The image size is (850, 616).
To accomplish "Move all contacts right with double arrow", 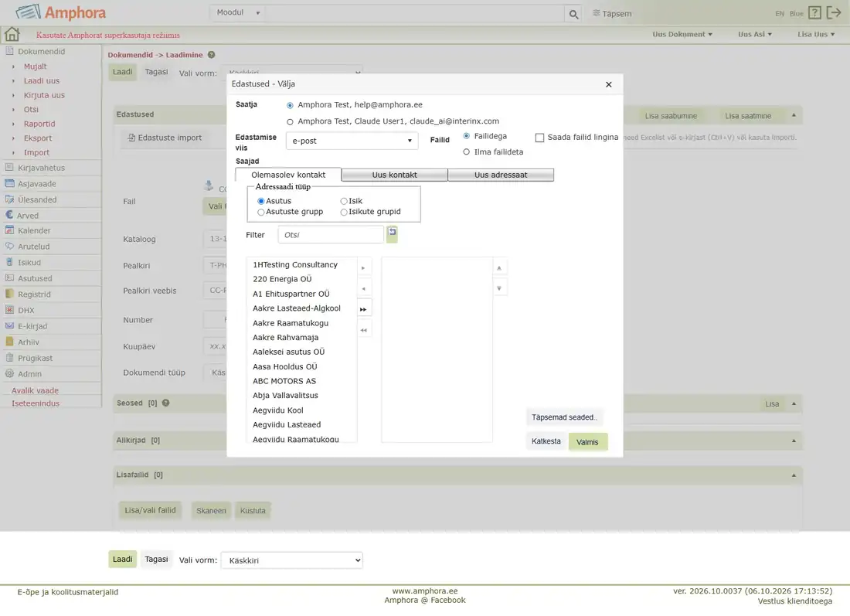I will 363,309.
